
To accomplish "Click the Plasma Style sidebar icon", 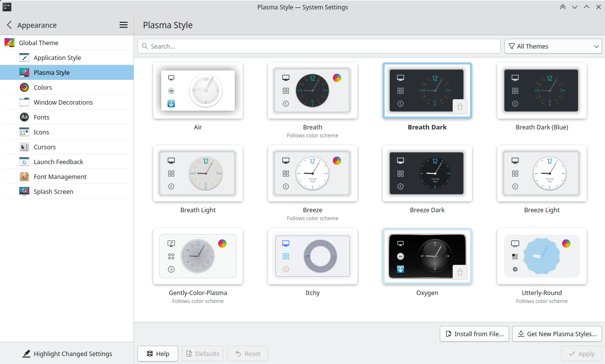I will click(24, 72).
